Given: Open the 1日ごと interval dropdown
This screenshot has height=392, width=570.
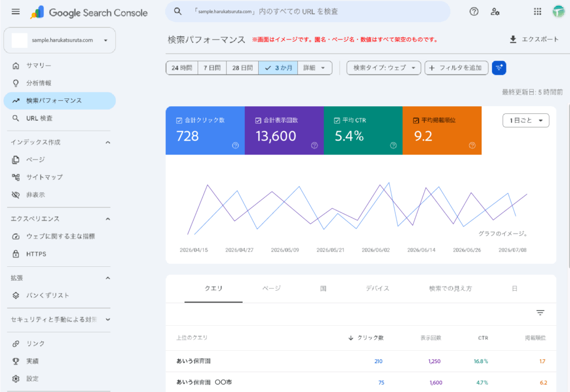Looking at the screenshot, I should [x=525, y=121].
